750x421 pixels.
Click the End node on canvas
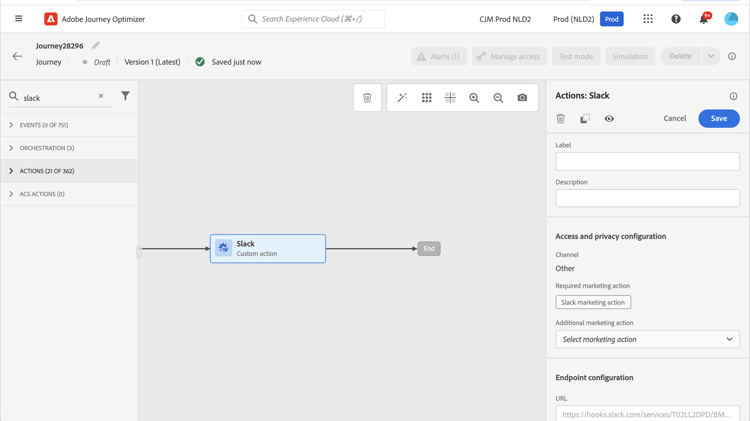coord(429,248)
